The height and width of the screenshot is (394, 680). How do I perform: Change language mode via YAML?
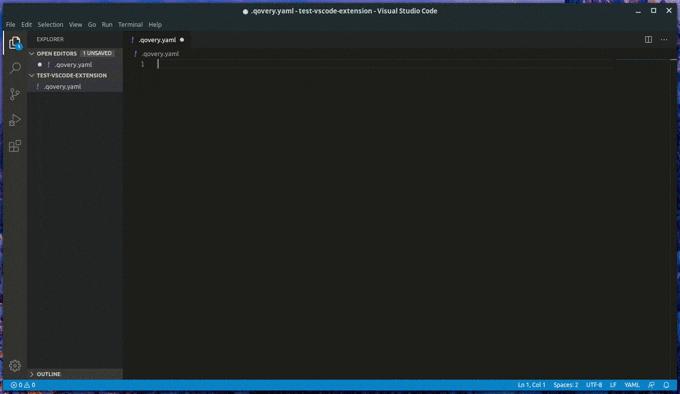click(632, 385)
